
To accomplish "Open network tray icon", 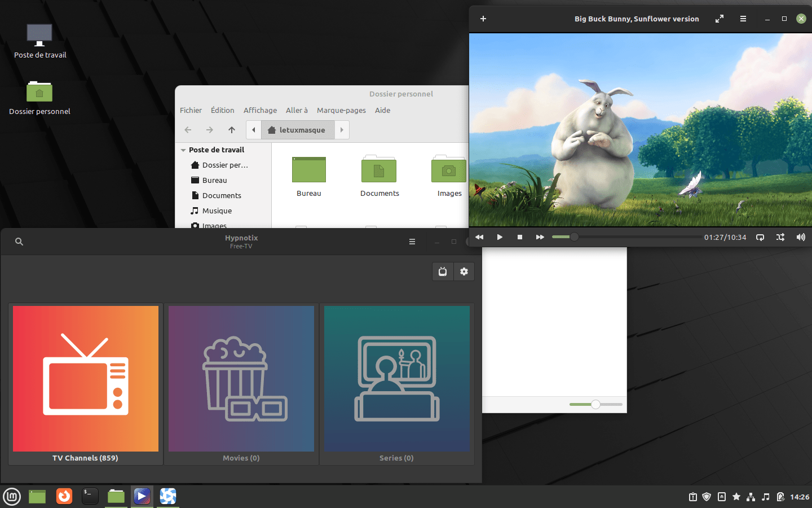I will (x=751, y=497).
